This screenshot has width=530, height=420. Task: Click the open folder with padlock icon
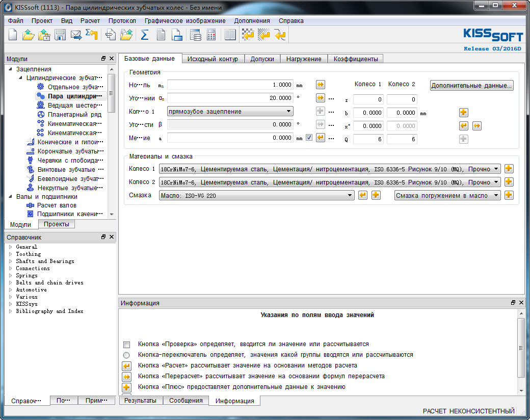44,35
